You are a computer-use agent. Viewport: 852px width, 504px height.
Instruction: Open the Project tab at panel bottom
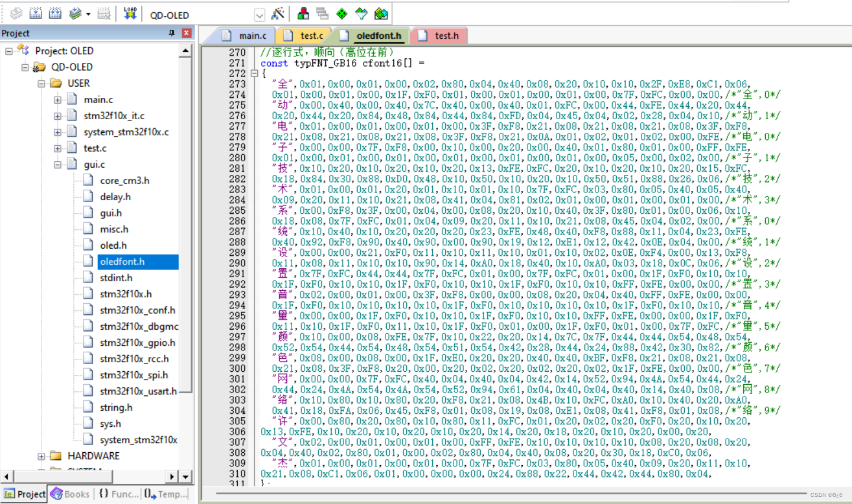pyautogui.click(x=25, y=494)
